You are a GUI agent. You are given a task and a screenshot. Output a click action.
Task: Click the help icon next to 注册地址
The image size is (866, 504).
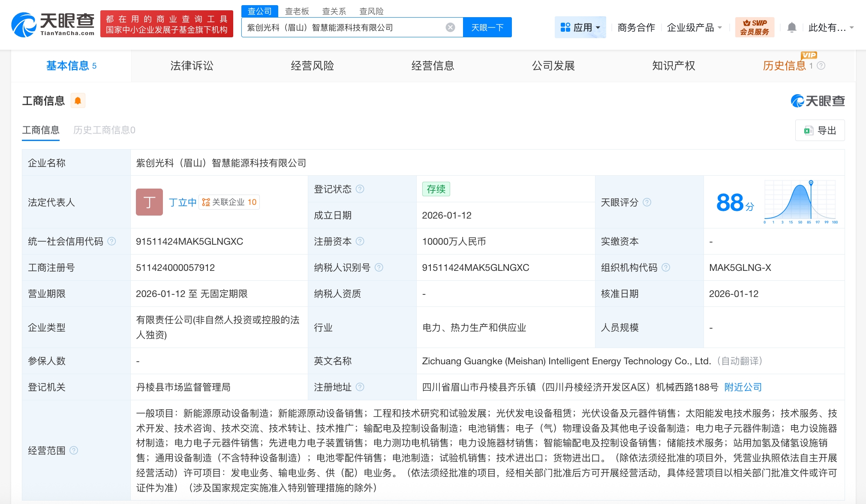click(x=360, y=387)
